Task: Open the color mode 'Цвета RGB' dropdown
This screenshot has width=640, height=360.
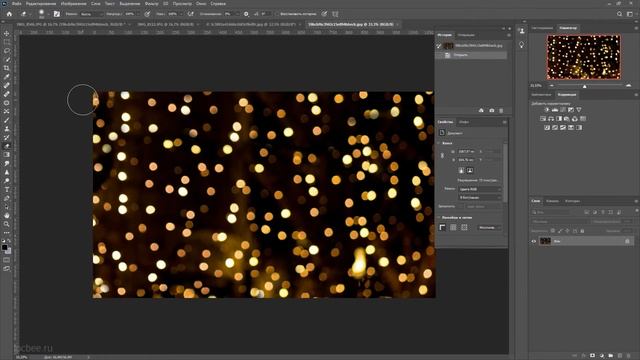Action: click(x=480, y=189)
